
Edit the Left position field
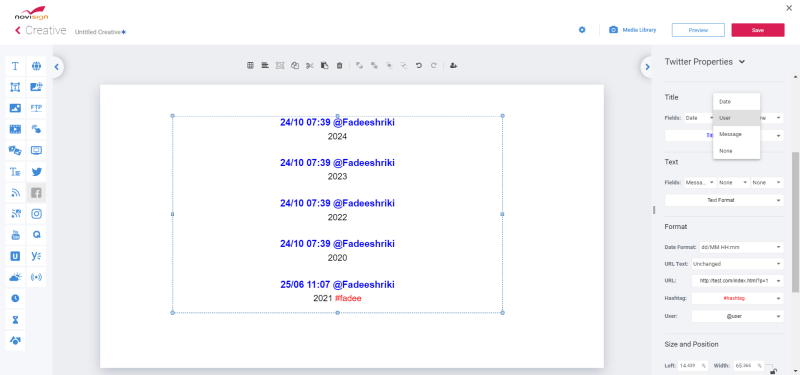pyautogui.click(x=693, y=366)
